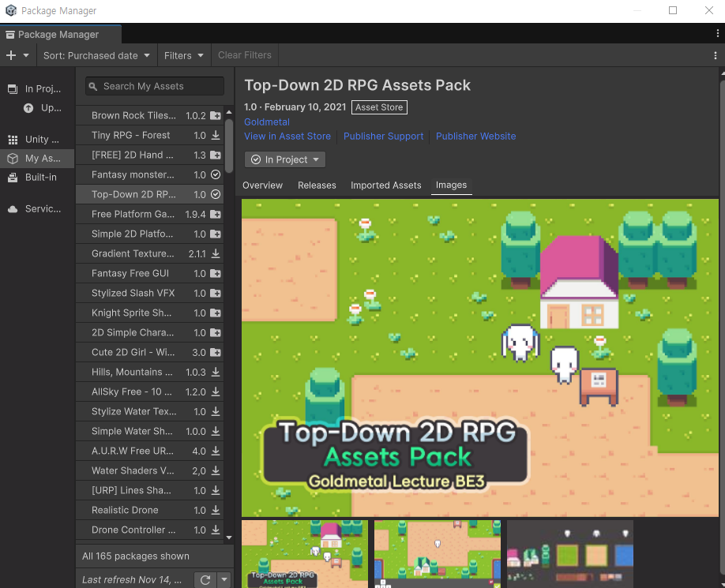Image resolution: width=725 pixels, height=588 pixels.
Task: Select Realistic Drone package name
Action: point(125,510)
